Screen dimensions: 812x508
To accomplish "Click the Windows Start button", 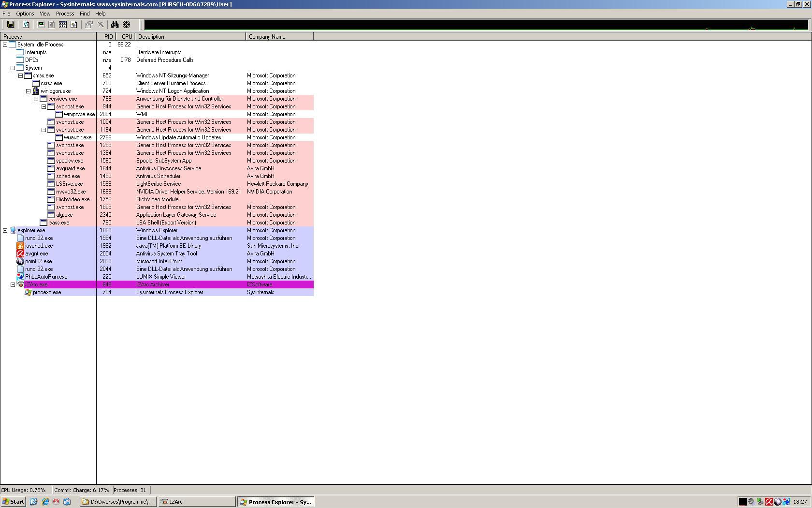I will coord(14,502).
